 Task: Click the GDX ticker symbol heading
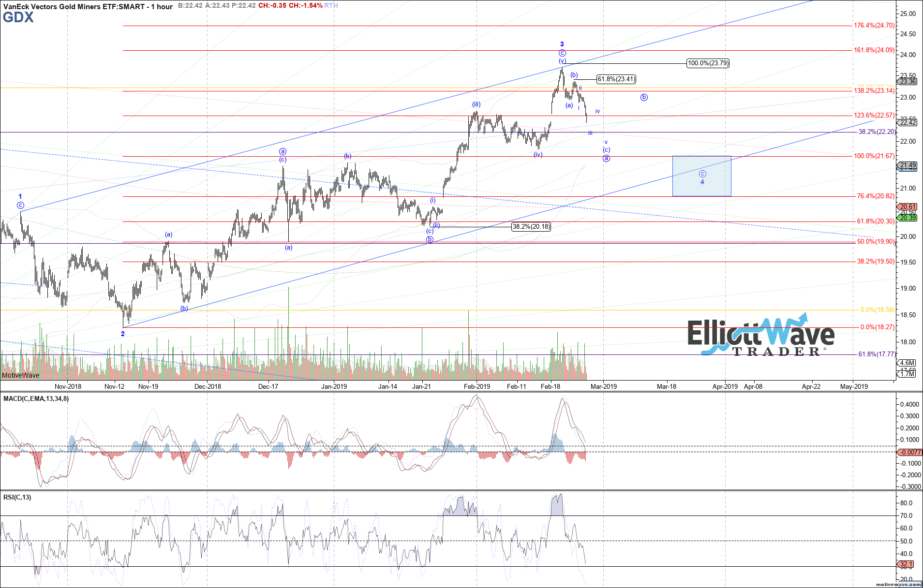[x=18, y=17]
